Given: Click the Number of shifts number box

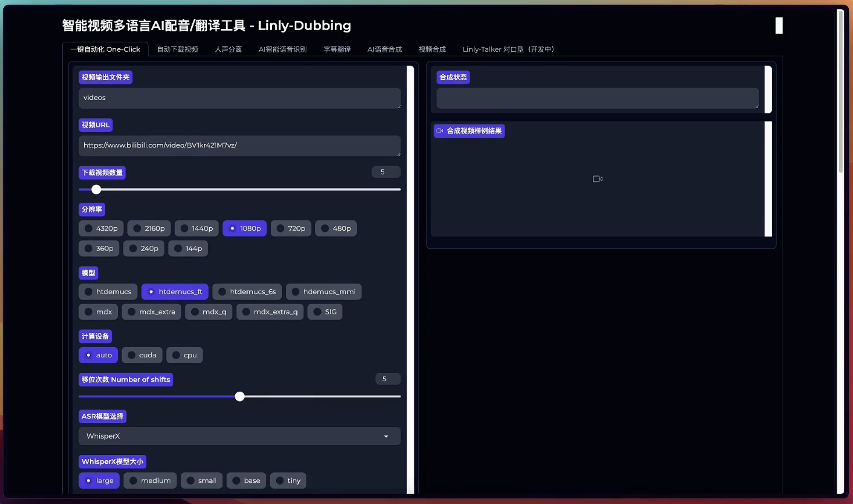Looking at the screenshot, I should [388, 379].
